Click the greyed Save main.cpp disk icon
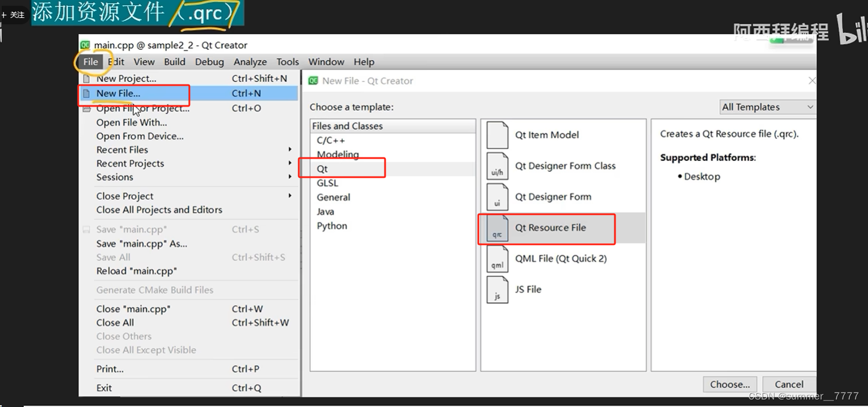Viewport: 868px width, 407px height. [x=86, y=230]
